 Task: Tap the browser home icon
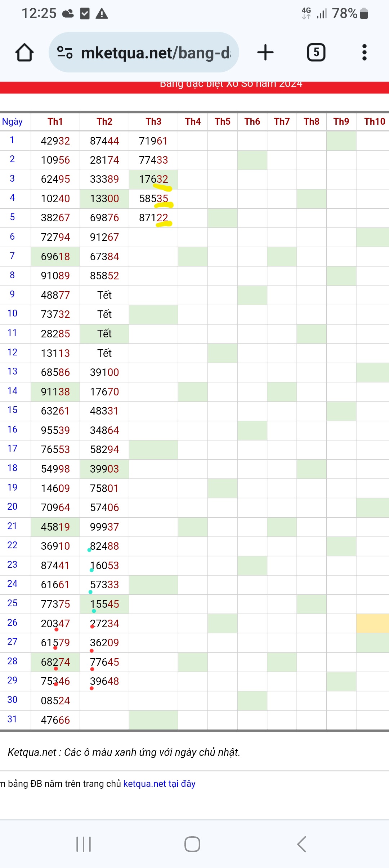click(24, 53)
